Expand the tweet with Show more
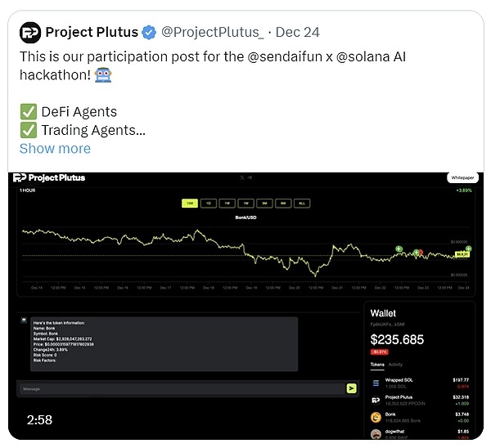This screenshot has height=448, width=491. coord(55,148)
